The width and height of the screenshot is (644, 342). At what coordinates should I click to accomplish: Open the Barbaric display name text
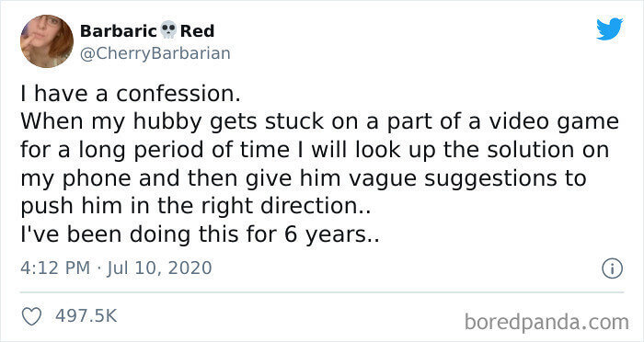(x=119, y=30)
